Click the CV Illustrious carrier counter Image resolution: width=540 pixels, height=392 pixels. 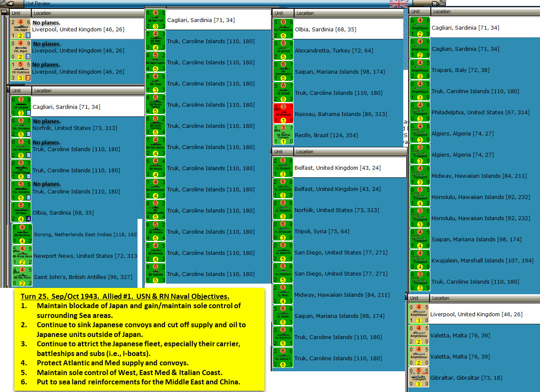tap(21, 71)
